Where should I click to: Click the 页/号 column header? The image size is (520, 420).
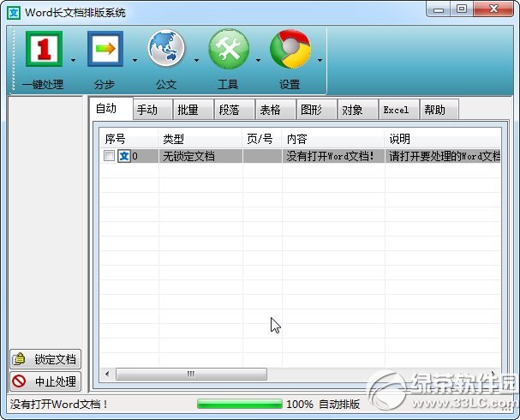tap(262, 138)
